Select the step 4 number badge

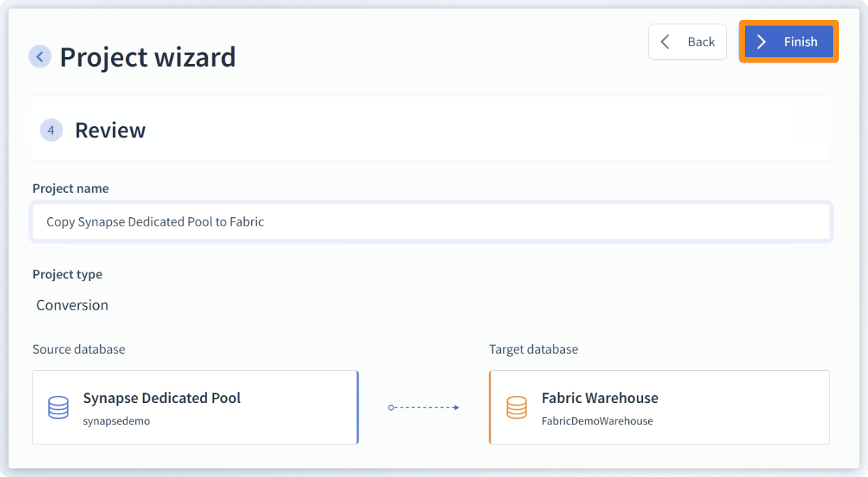coord(51,130)
